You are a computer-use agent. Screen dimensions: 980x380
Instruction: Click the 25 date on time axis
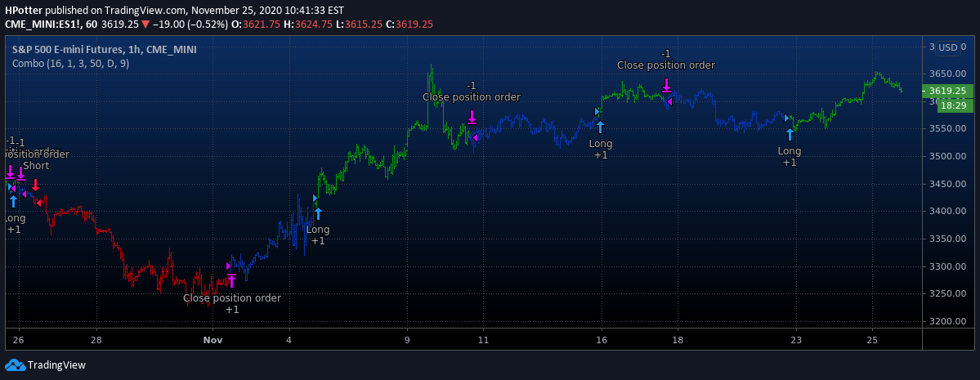click(872, 340)
